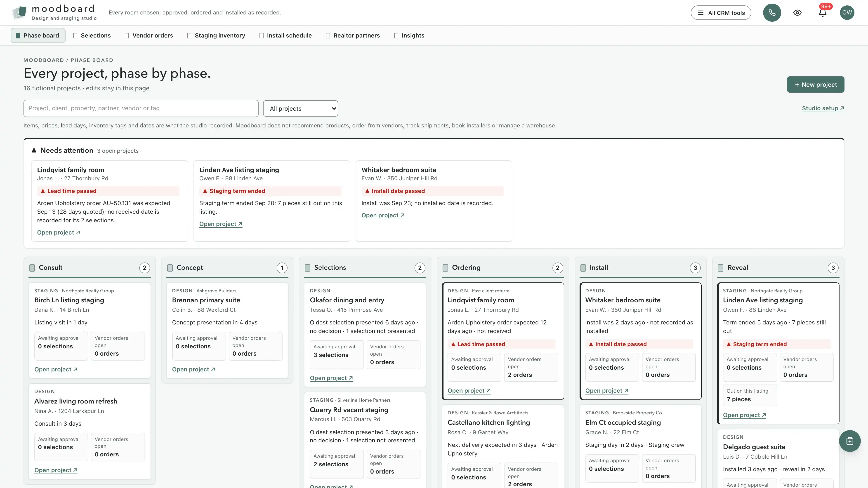
Task: Expand the All projects filter dropdown
Action: tap(300, 108)
